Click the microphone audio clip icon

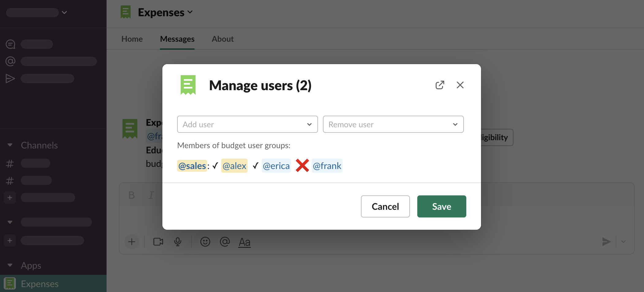[x=178, y=242]
